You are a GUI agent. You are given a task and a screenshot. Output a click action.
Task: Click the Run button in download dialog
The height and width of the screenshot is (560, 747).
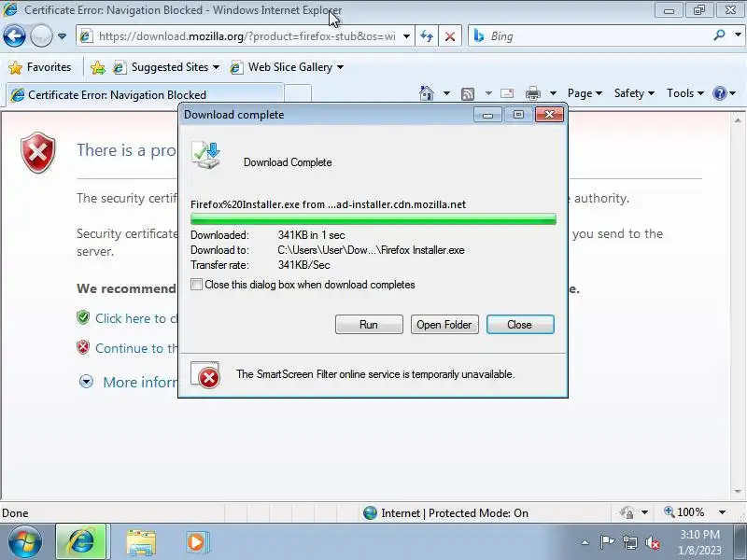(369, 325)
